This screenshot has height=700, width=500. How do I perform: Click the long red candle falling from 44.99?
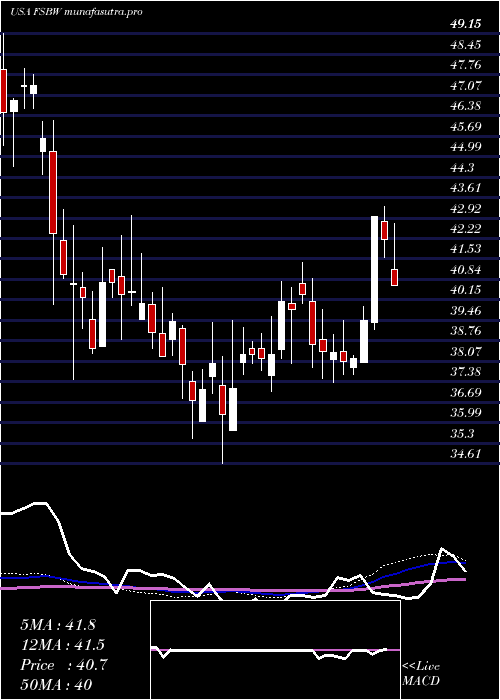click(53, 192)
